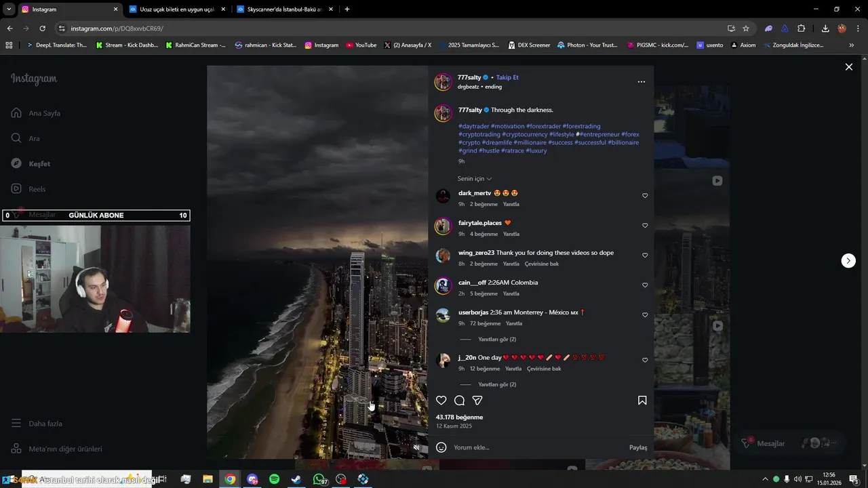Image resolution: width=868 pixels, height=488 pixels.
Task: Open 'Meta'nın diğer ürünleri' in the sidebar
Action: [x=56, y=449]
